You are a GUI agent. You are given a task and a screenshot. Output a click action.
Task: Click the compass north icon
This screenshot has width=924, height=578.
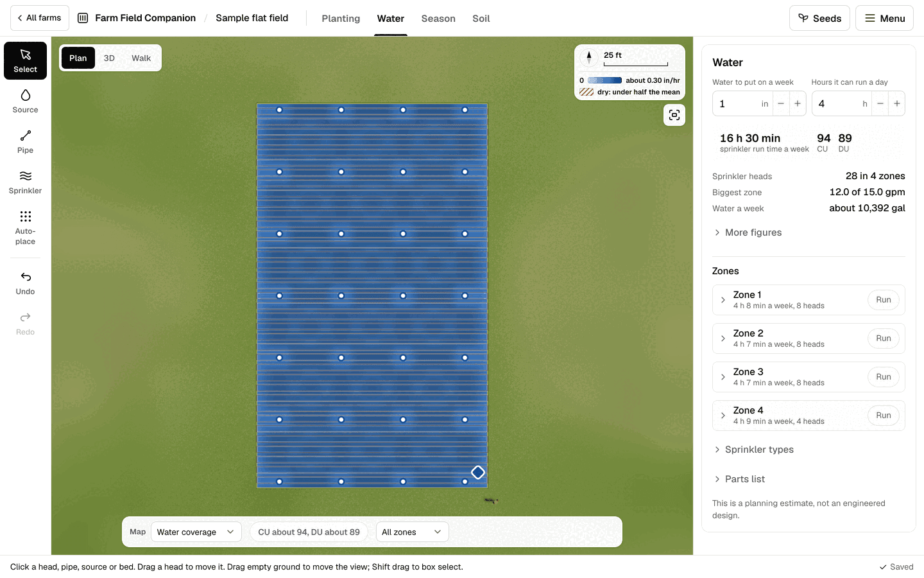pyautogui.click(x=588, y=57)
